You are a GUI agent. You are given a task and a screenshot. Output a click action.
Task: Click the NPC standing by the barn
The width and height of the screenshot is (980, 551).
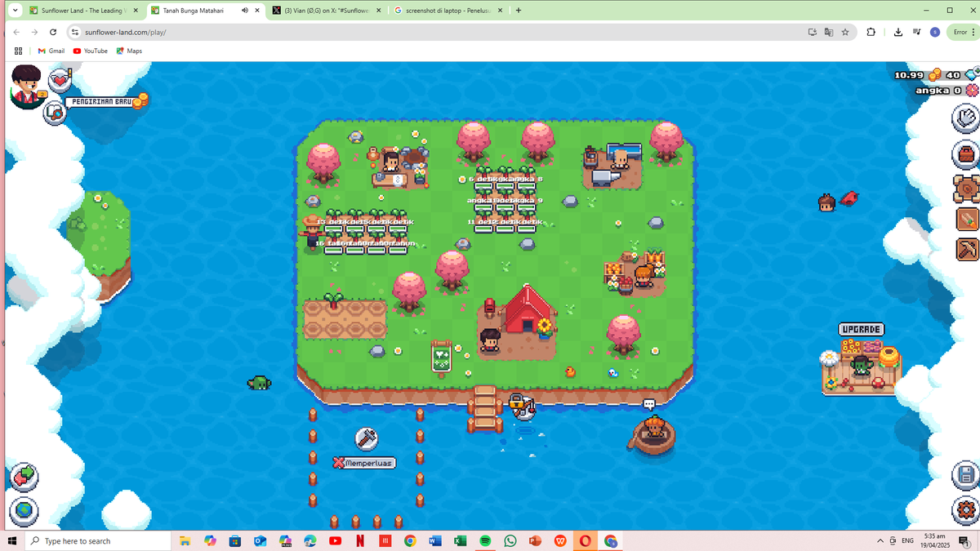489,340
